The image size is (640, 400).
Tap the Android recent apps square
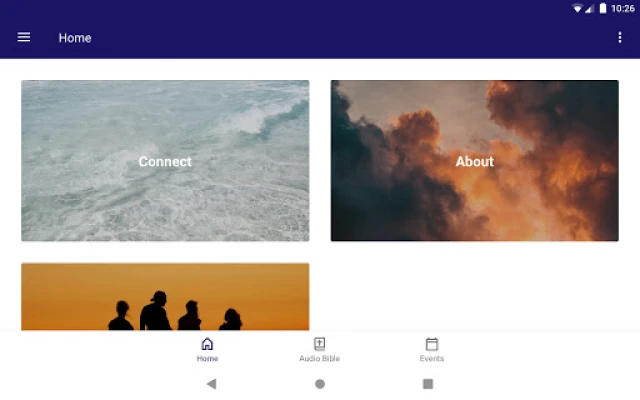(x=428, y=384)
